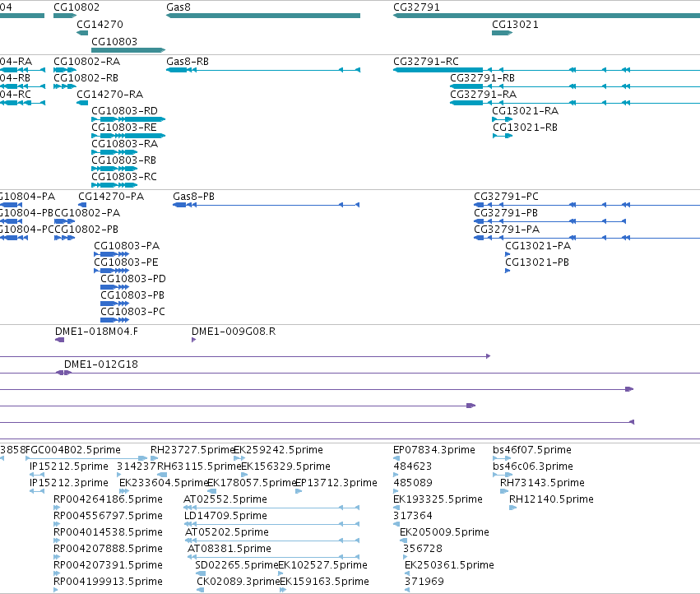Click EST label LD14709.5prime
Viewport: 700px width, 594px height.
(x=225, y=516)
